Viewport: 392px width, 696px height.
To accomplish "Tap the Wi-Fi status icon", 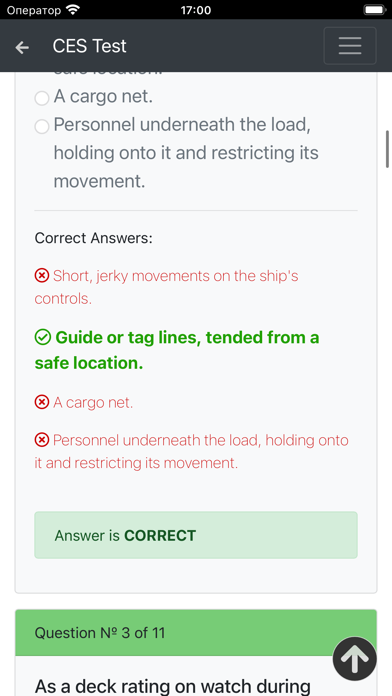I will point(72,10).
